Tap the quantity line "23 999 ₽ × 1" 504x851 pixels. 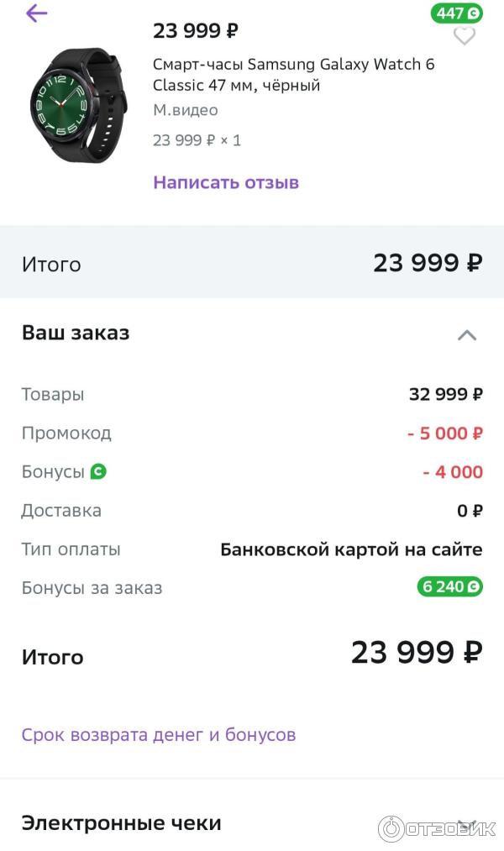pos(197,140)
